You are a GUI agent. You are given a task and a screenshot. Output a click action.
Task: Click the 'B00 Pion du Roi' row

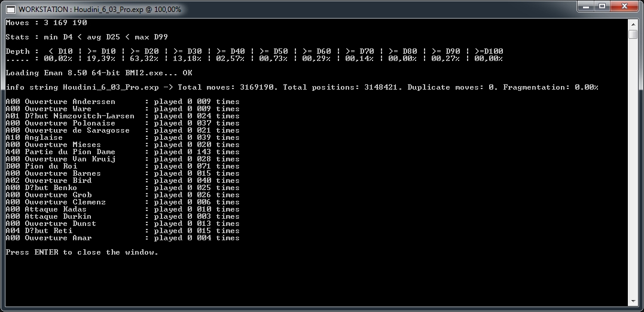click(x=123, y=166)
